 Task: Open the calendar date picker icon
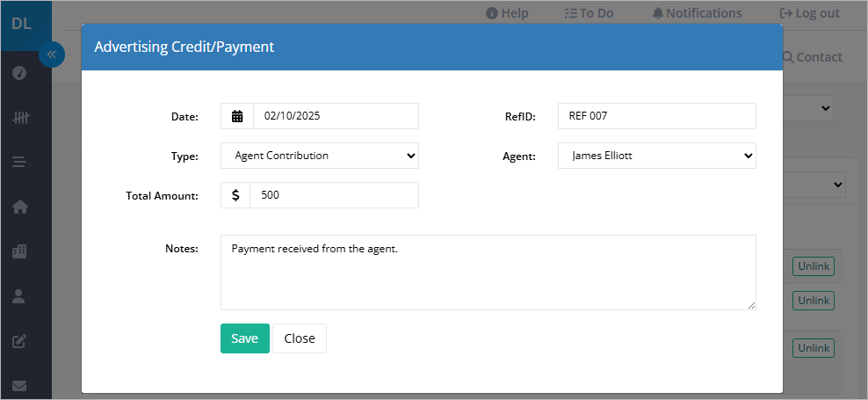pos(237,116)
